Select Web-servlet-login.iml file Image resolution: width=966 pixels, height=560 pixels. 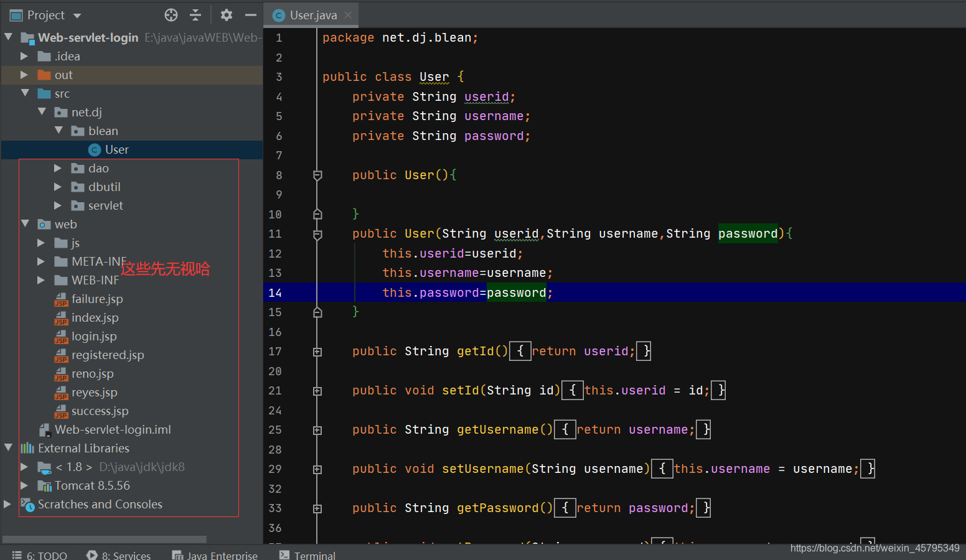click(x=113, y=429)
